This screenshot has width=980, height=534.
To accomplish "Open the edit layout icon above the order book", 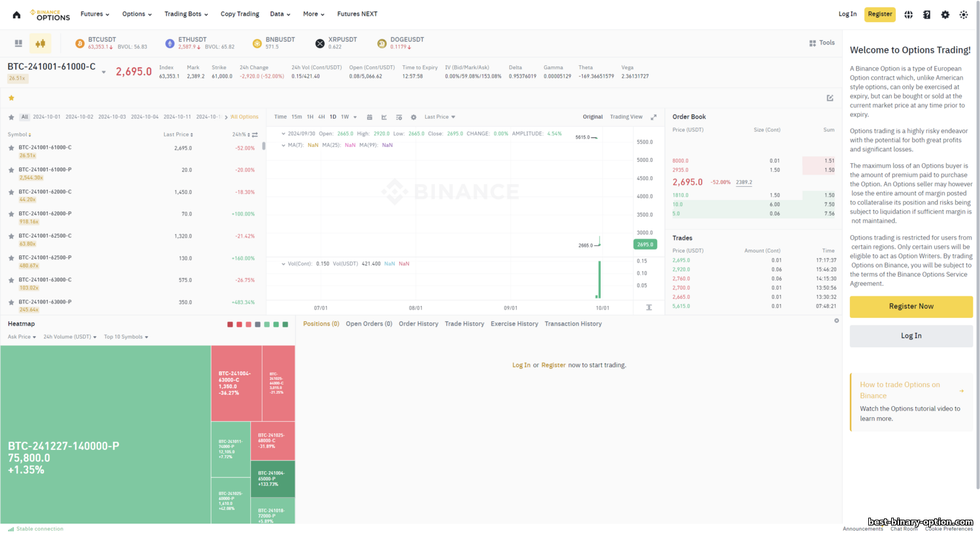I will click(x=830, y=98).
